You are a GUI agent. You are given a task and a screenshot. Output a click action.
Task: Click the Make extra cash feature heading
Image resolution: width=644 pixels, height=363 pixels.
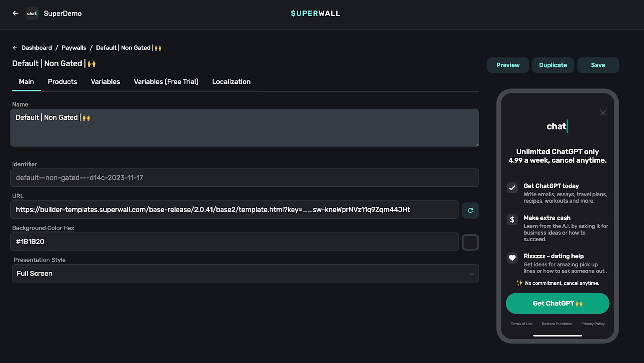[547, 218]
